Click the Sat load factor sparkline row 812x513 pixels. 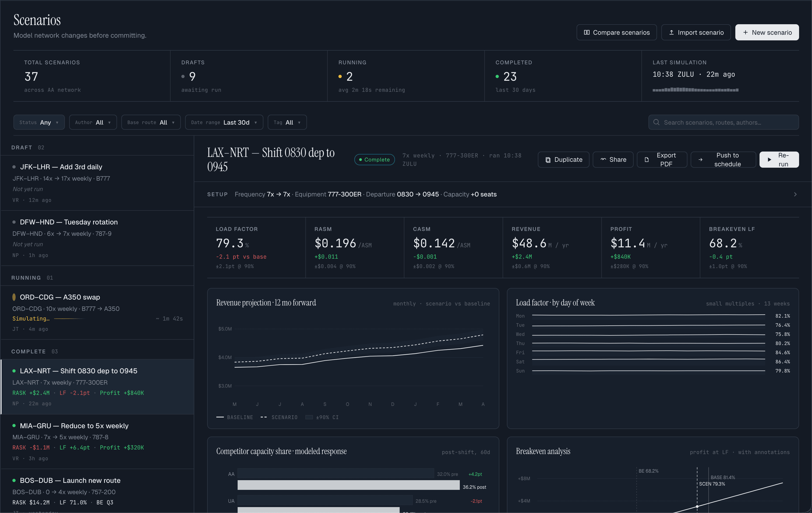pyautogui.click(x=653, y=361)
